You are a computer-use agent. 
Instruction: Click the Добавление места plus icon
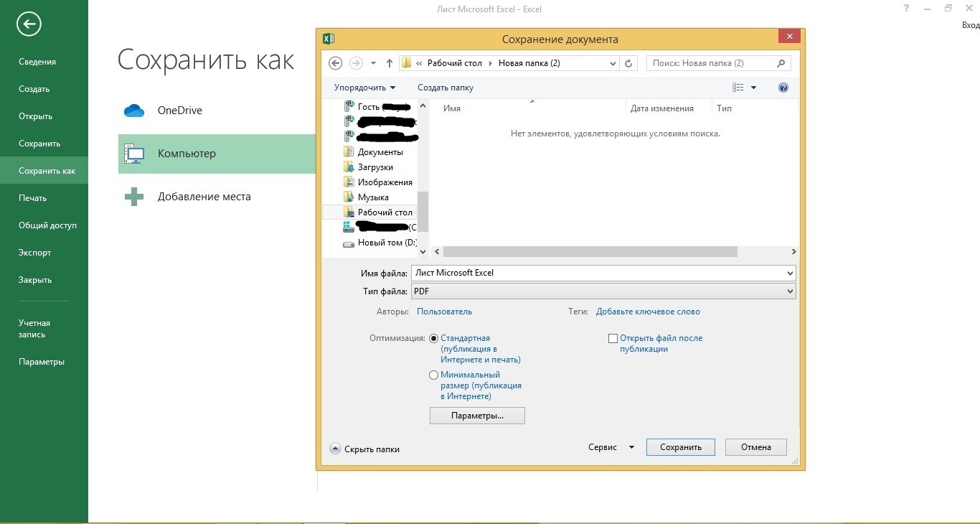[x=134, y=197]
